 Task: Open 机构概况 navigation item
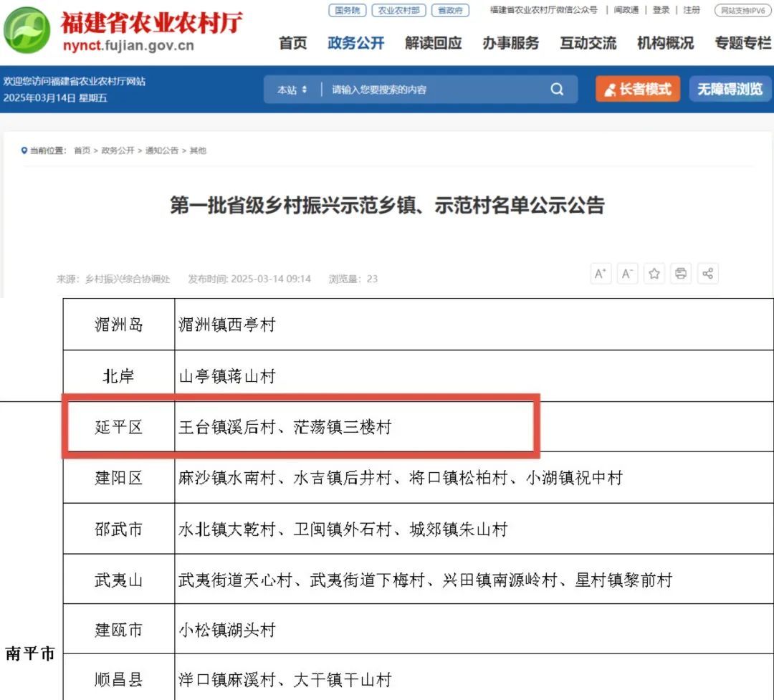pyautogui.click(x=665, y=43)
